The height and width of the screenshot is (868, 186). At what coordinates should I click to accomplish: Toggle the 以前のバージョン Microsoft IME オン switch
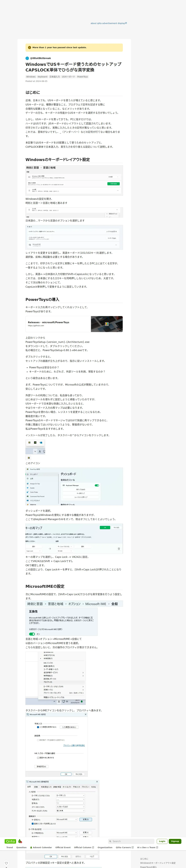point(32,634)
